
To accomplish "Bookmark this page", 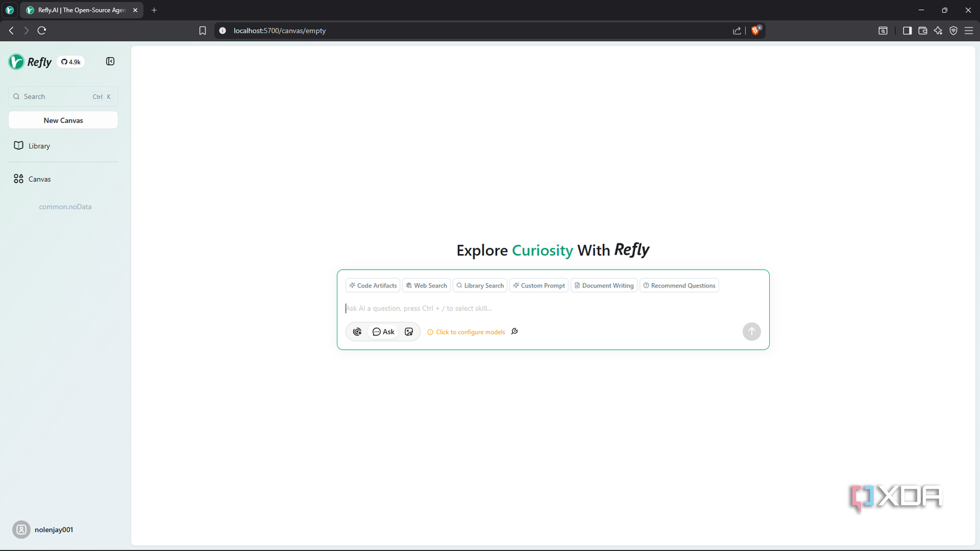I will [x=203, y=30].
